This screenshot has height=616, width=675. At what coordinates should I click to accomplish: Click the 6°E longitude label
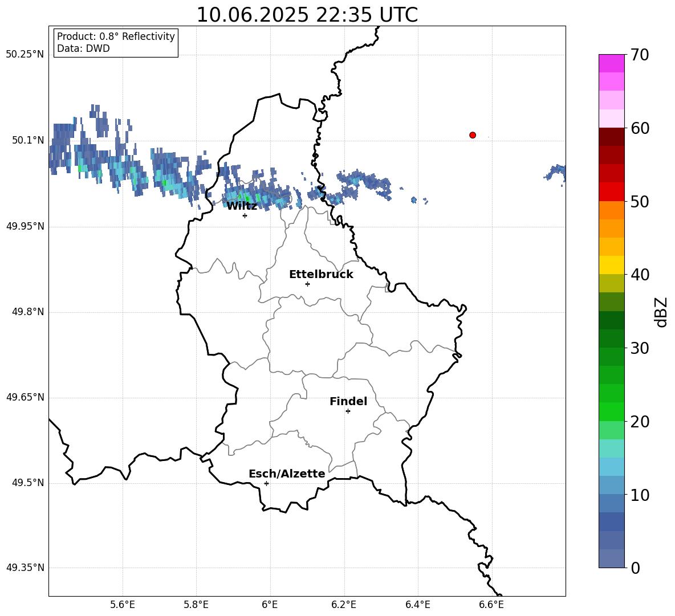pos(270,605)
